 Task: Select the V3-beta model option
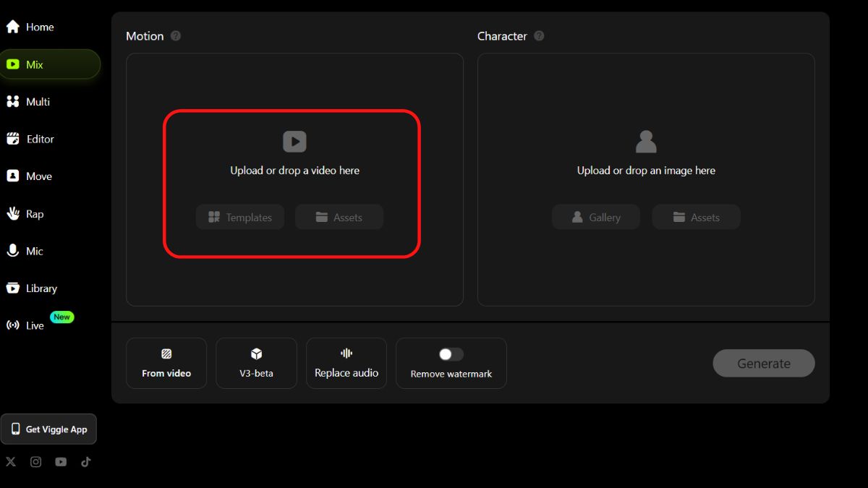[x=256, y=363]
